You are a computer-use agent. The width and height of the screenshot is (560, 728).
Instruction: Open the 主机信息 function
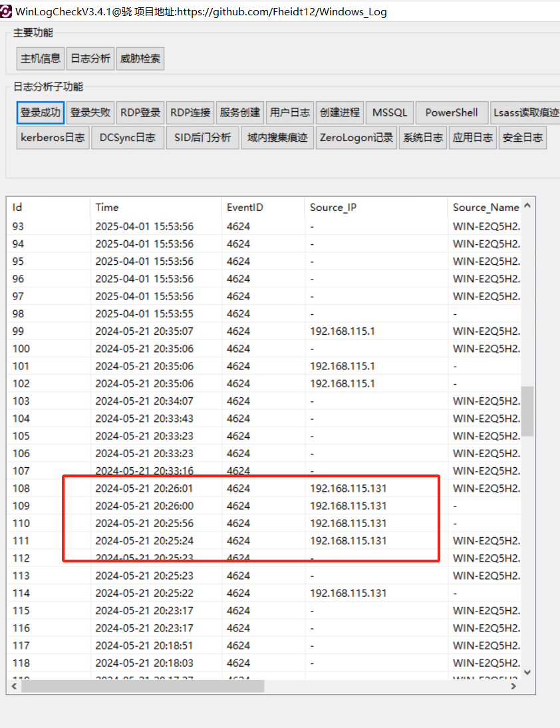coord(41,59)
